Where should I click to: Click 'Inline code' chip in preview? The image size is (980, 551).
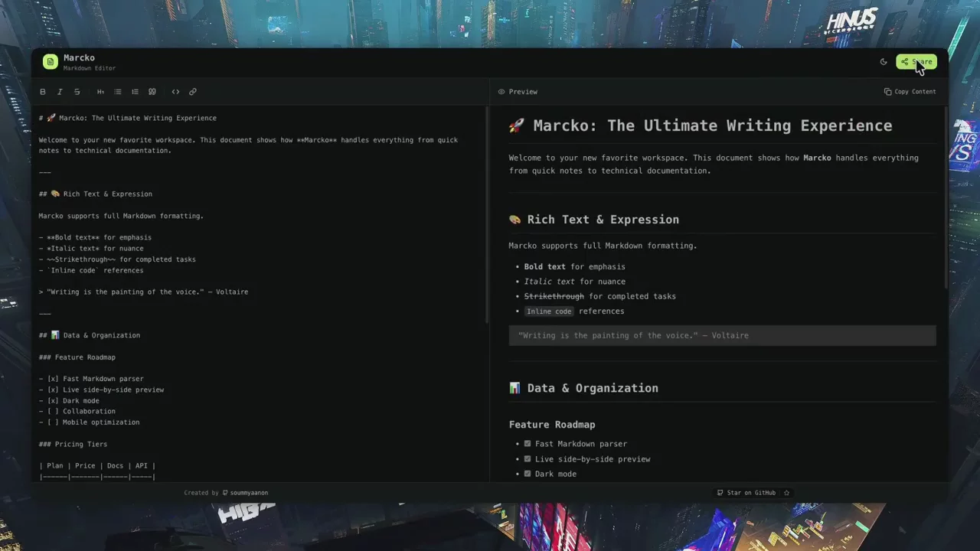tap(549, 311)
